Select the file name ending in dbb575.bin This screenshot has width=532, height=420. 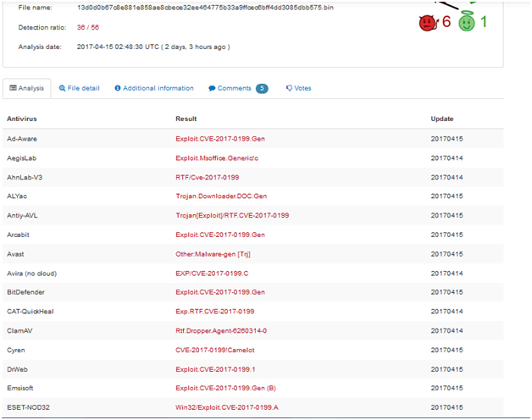pyautogui.click(x=205, y=8)
